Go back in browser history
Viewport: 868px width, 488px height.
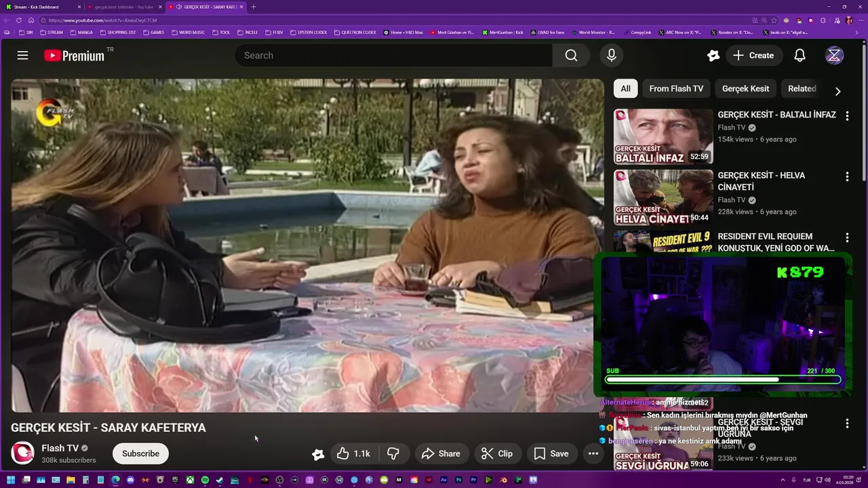coord(8,20)
